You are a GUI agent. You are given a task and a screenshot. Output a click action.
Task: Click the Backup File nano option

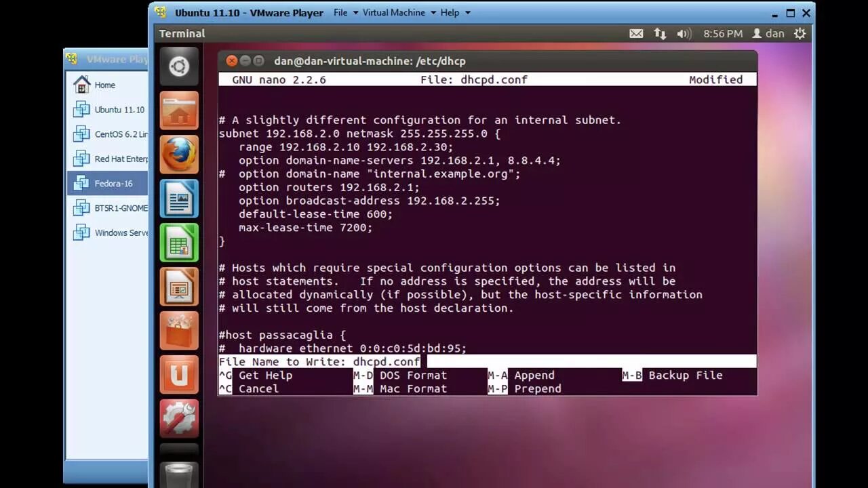673,375
